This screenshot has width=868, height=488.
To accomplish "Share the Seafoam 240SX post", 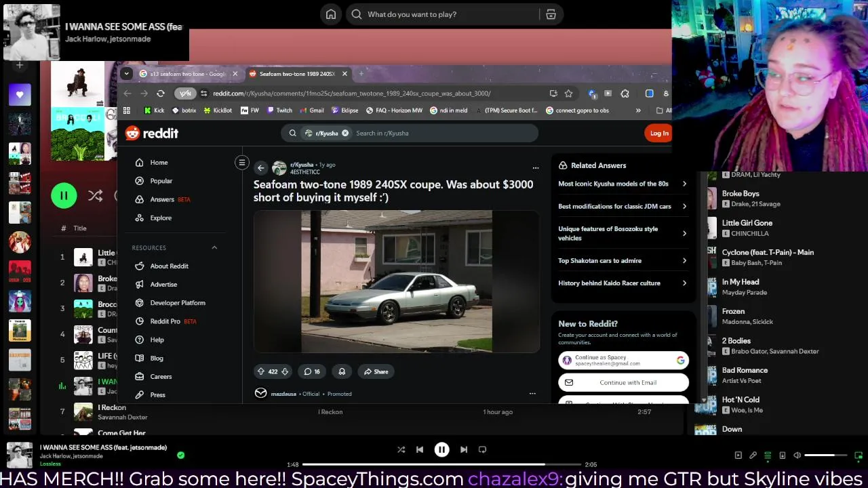I will tap(376, 371).
